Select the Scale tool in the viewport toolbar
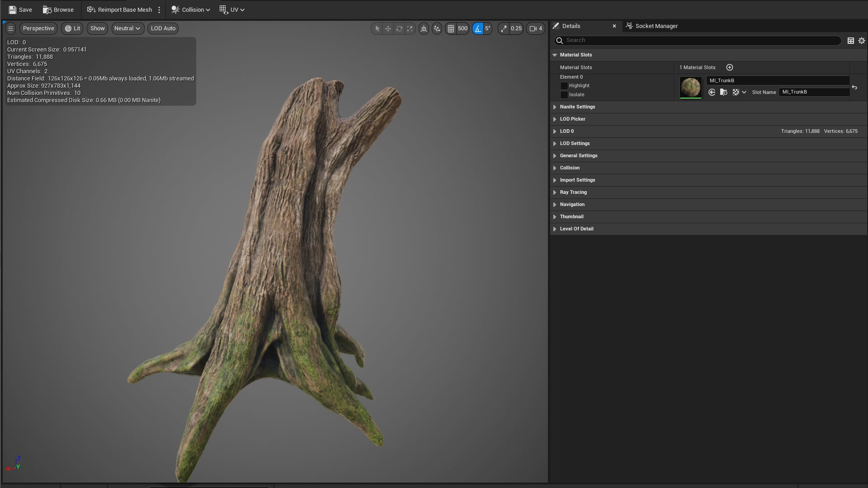The image size is (868, 488). pyautogui.click(x=410, y=28)
